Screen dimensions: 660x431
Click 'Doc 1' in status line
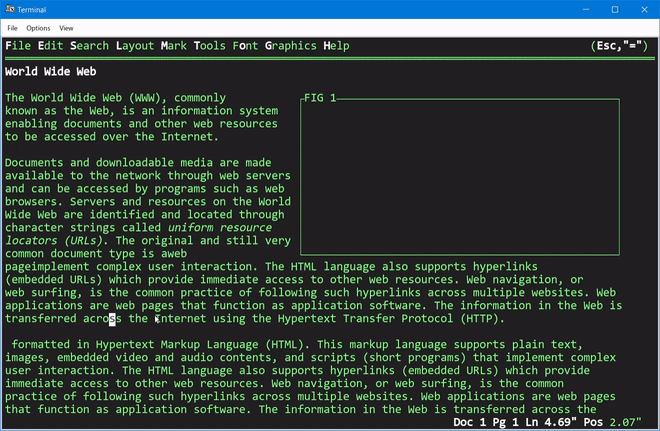(469, 422)
